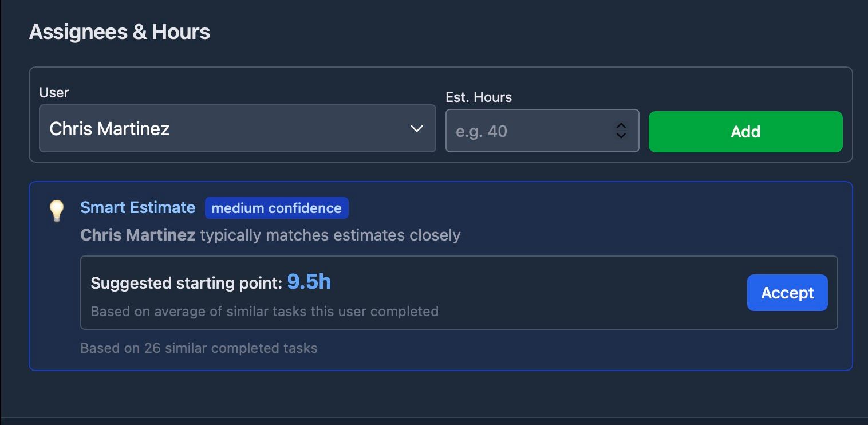Click the medium confidence badge

pos(277,208)
